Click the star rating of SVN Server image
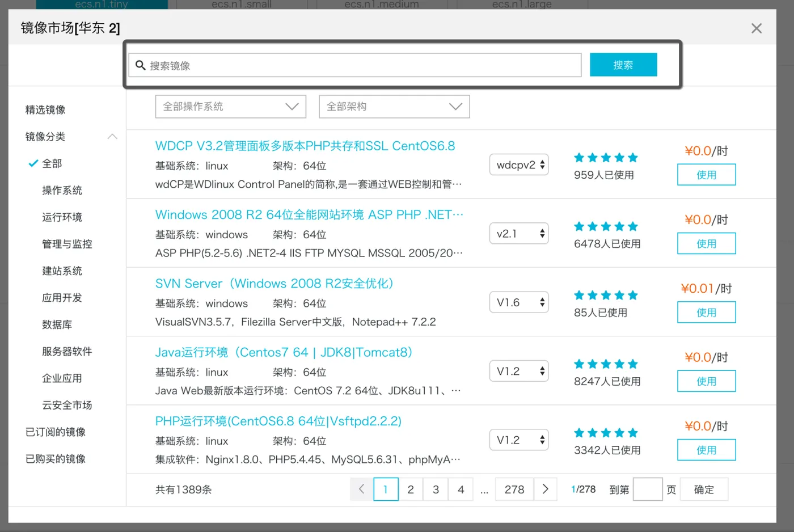 point(606,295)
